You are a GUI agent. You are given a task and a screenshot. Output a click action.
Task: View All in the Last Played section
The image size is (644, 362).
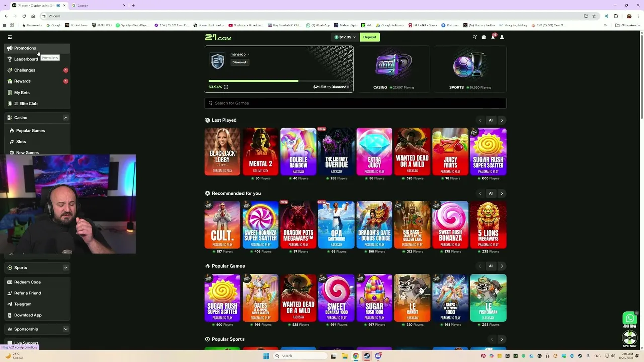click(491, 120)
